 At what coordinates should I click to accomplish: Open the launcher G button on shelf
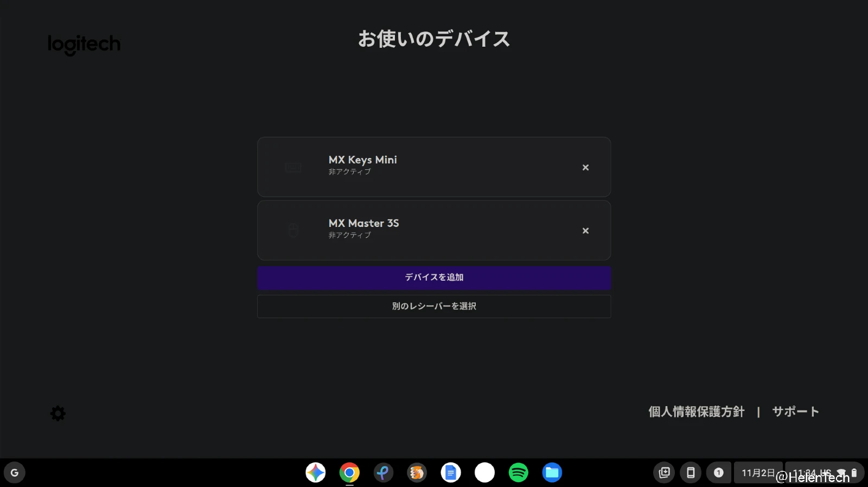click(15, 472)
